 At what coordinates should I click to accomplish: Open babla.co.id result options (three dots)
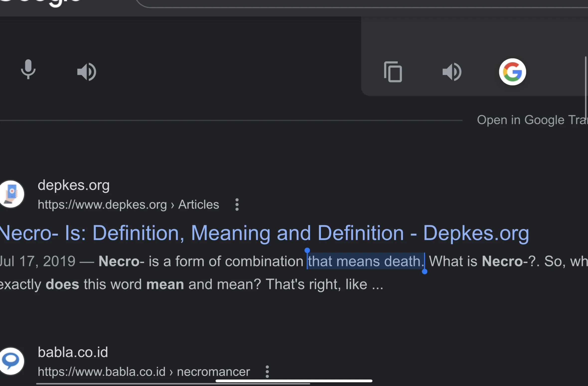coord(267,372)
